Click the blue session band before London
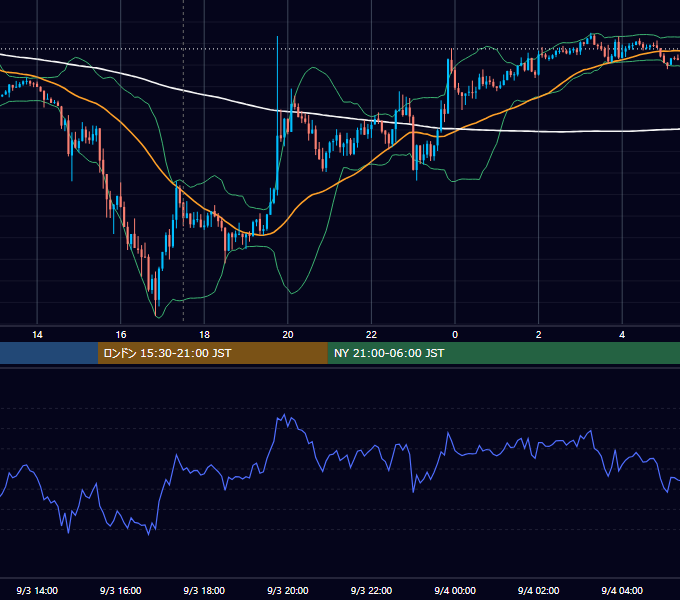 [49, 353]
